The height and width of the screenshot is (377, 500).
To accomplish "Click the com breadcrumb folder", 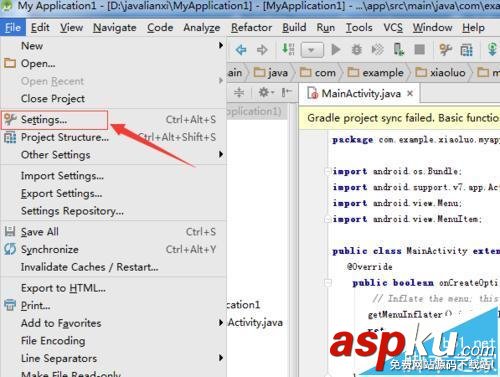I will pyautogui.click(x=318, y=73).
